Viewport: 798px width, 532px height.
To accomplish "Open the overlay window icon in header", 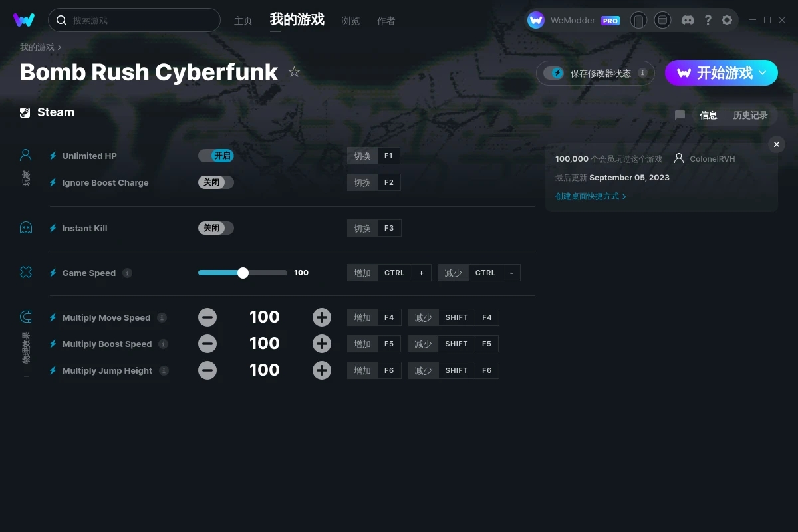I will coord(662,20).
